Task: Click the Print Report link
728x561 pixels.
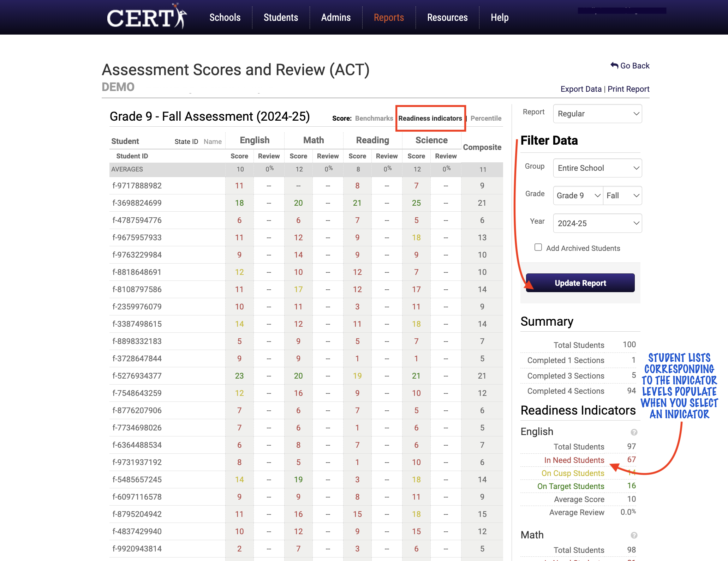Action: pos(628,89)
